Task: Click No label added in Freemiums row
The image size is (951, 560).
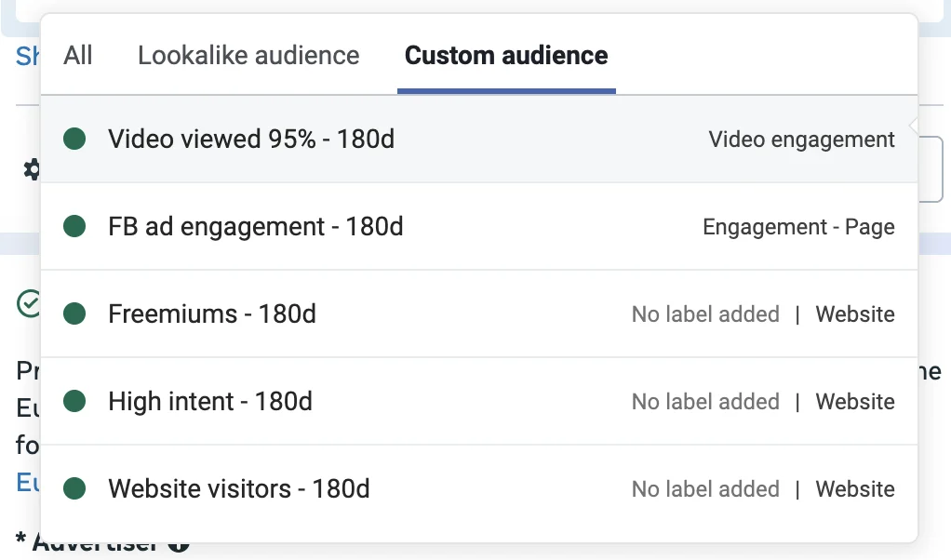Action: (x=705, y=313)
